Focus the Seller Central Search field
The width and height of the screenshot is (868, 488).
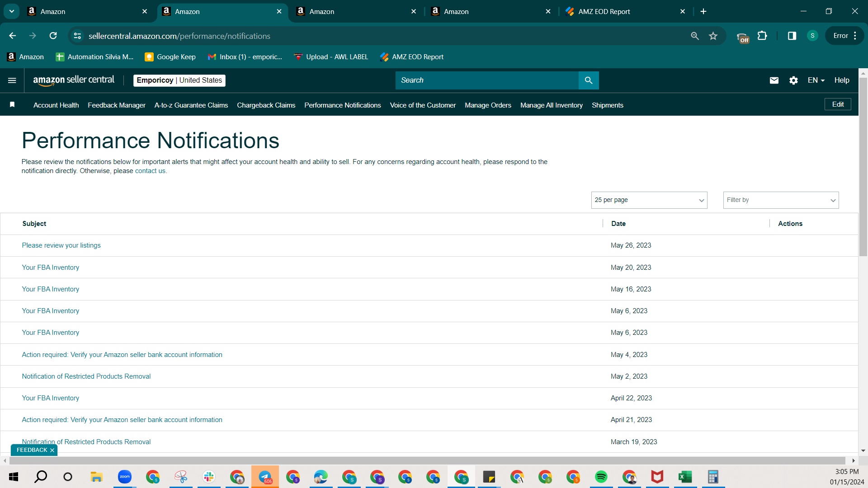coord(487,80)
